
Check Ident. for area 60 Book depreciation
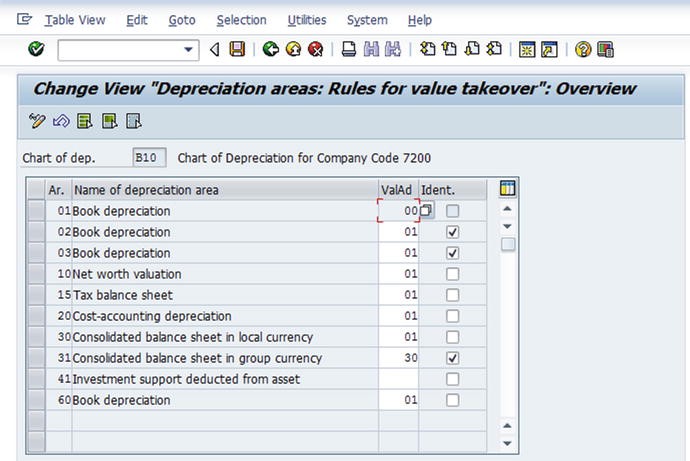coord(452,400)
